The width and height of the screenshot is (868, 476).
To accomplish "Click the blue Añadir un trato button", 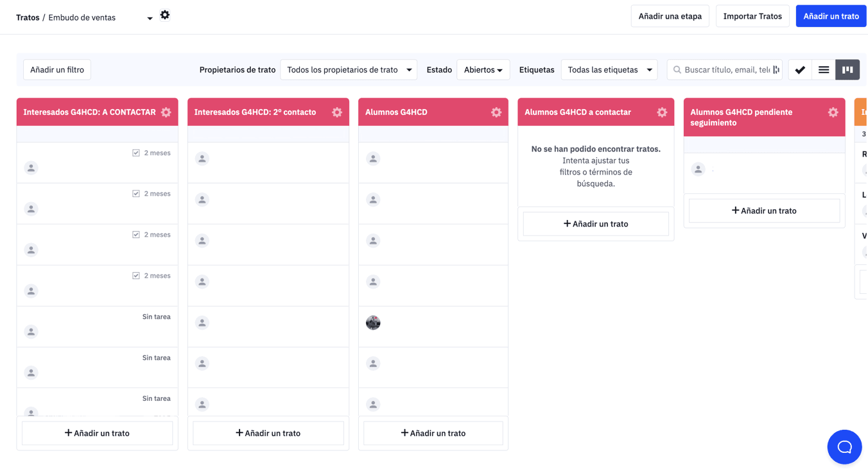I will (831, 16).
